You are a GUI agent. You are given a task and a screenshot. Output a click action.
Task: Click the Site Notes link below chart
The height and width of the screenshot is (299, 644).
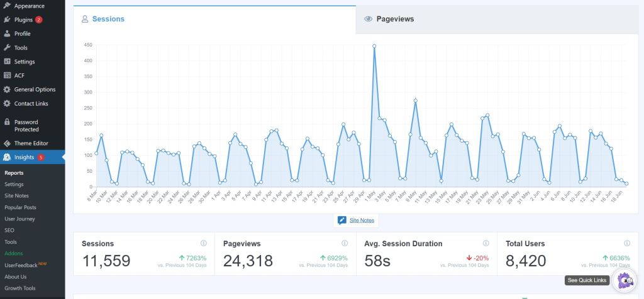coord(362,220)
